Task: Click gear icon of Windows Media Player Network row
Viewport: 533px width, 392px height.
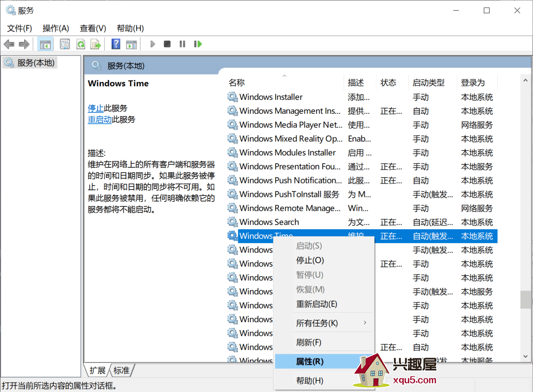Action: [232, 125]
